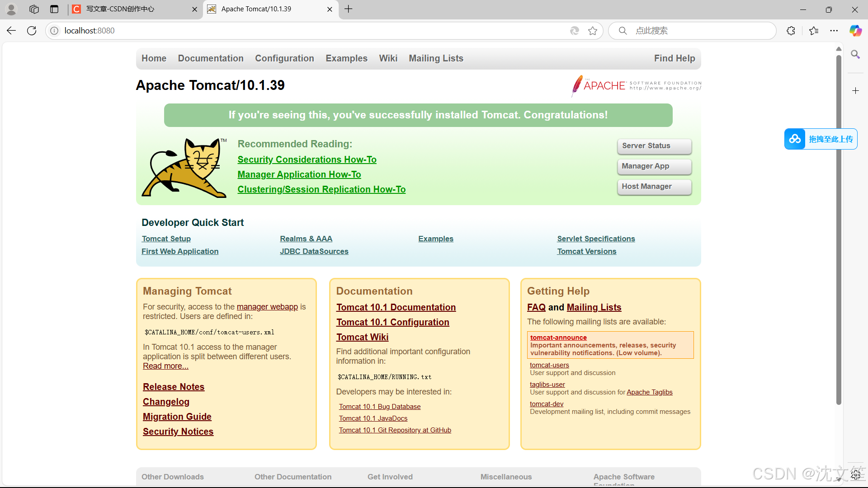868x488 pixels.
Task: Open a new browser tab
Action: coord(349,9)
